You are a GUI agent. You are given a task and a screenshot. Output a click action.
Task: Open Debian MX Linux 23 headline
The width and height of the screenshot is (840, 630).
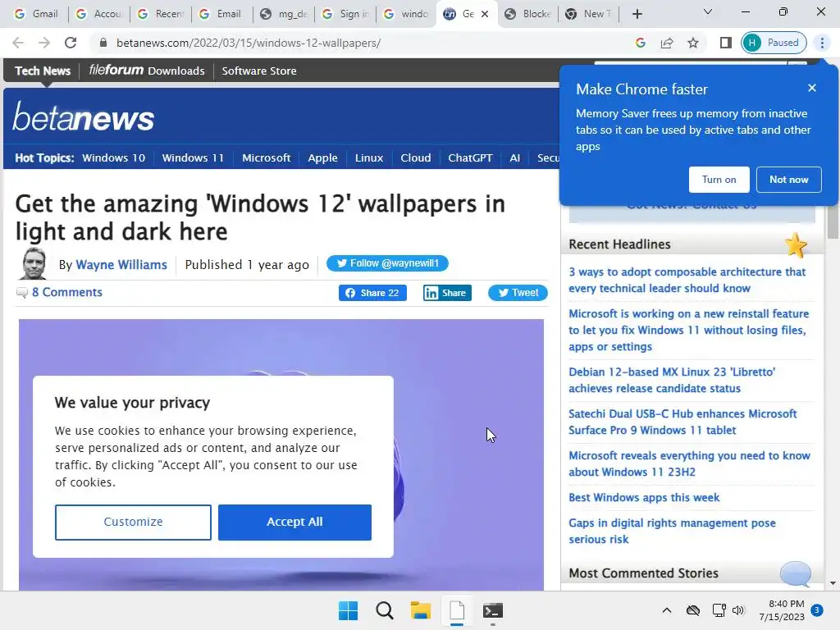click(672, 380)
